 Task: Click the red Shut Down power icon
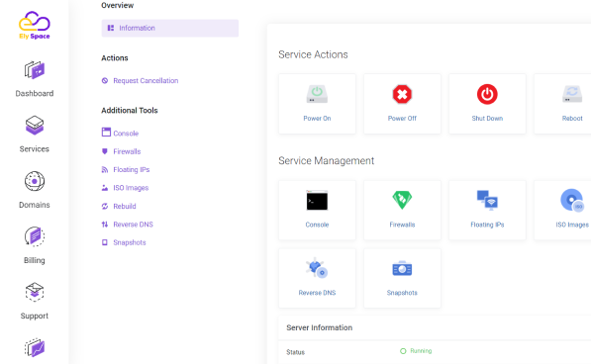coord(487,94)
